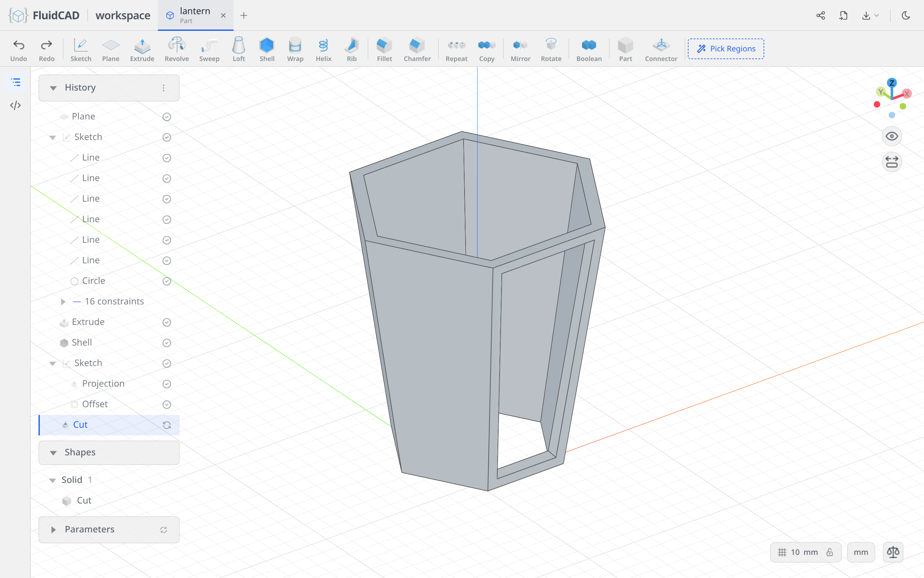Toggle dark mode moon icon
The height and width of the screenshot is (578, 924).
coord(906,15)
